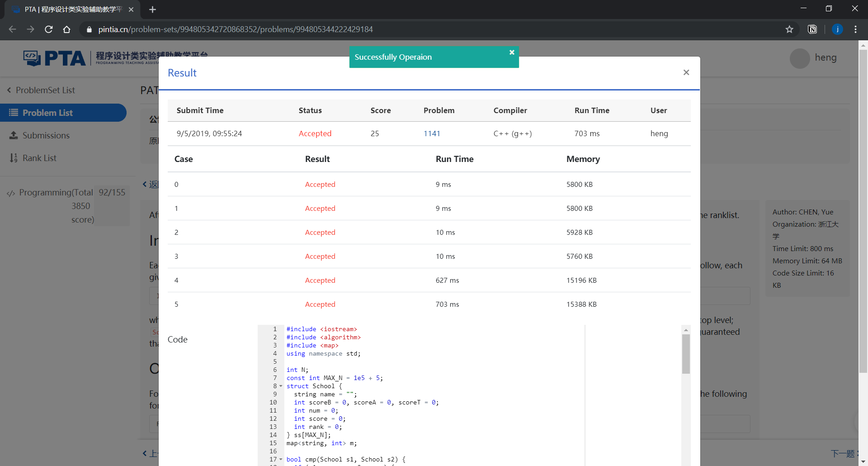The width and height of the screenshot is (868, 466).
Task: Open the Chrome profile avatar
Action: (x=837, y=29)
